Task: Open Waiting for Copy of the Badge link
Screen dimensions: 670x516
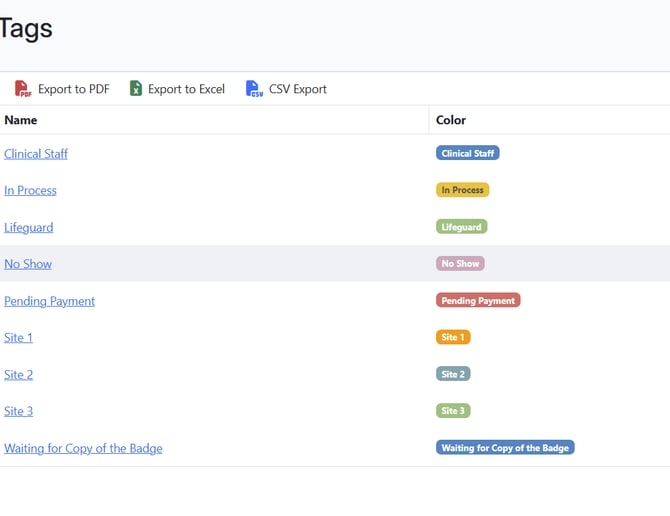Action: coord(83,448)
